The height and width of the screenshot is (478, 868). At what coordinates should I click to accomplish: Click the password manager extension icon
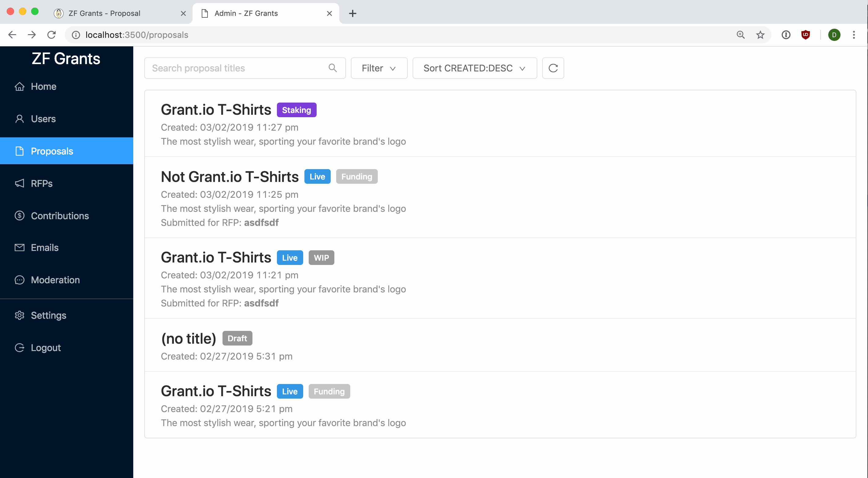(786, 35)
